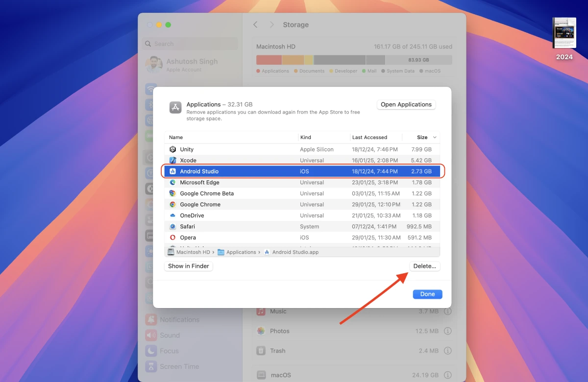The width and height of the screenshot is (588, 382).
Task: Click the Apple Silicon kind value
Action: point(317,149)
